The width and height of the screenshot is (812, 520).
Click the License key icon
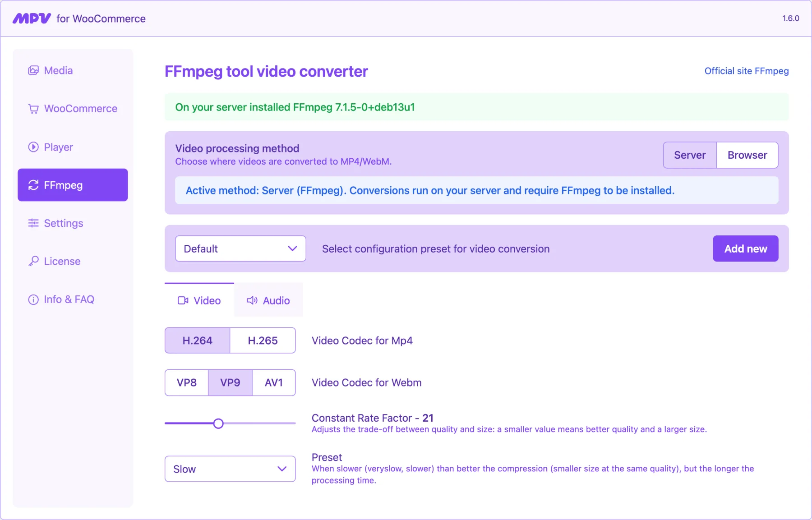[x=33, y=261]
